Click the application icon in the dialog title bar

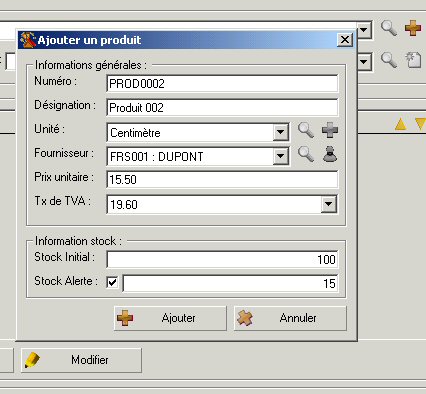pos(28,40)
